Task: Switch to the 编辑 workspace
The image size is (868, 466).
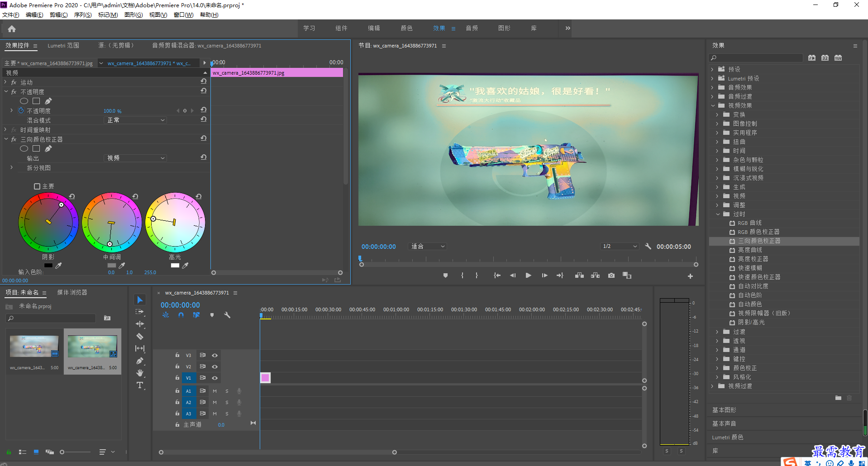Action: pyautogui.click(x=374, y=28)
